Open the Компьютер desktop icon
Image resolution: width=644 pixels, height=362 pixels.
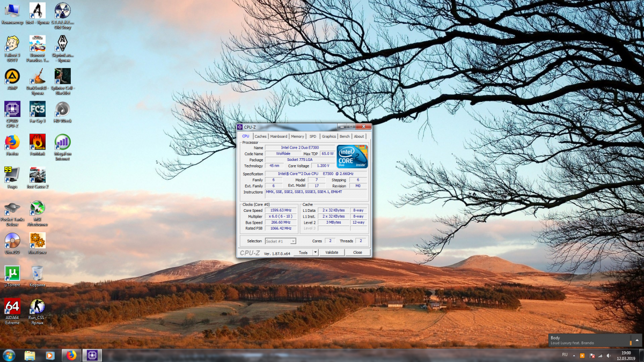coord(12,14)
